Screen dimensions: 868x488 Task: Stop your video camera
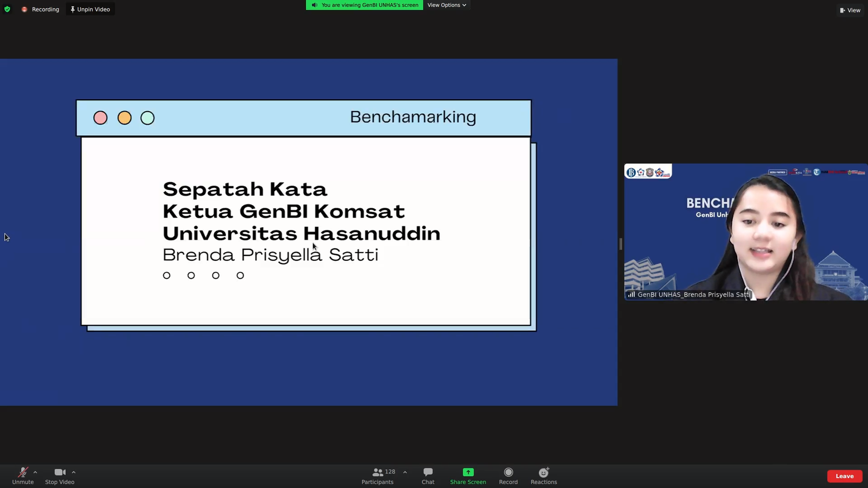point(60,476)
